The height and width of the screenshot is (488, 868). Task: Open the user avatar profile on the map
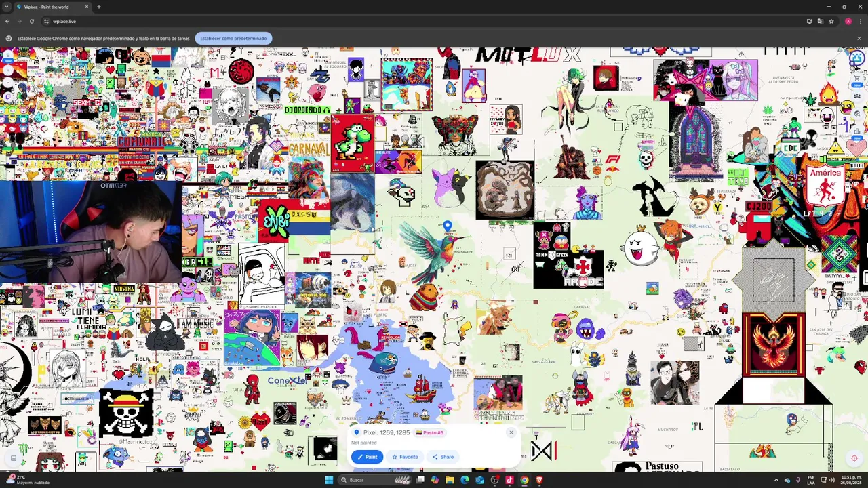point(857,60)
